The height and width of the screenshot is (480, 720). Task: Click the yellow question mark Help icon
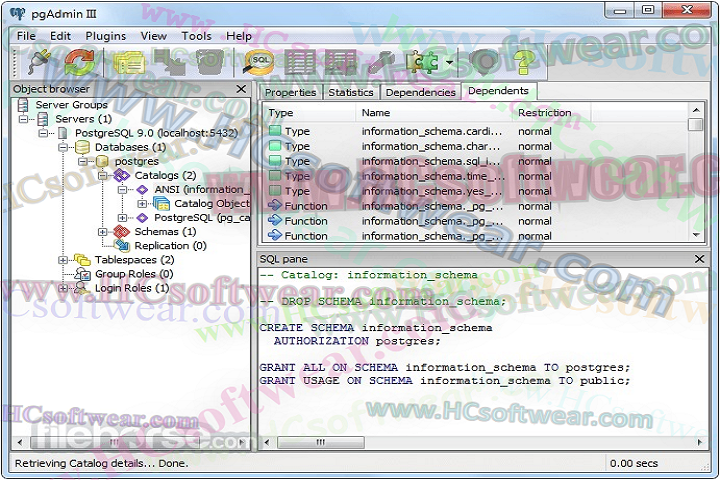pyautogui.click(x=523, y=62)
